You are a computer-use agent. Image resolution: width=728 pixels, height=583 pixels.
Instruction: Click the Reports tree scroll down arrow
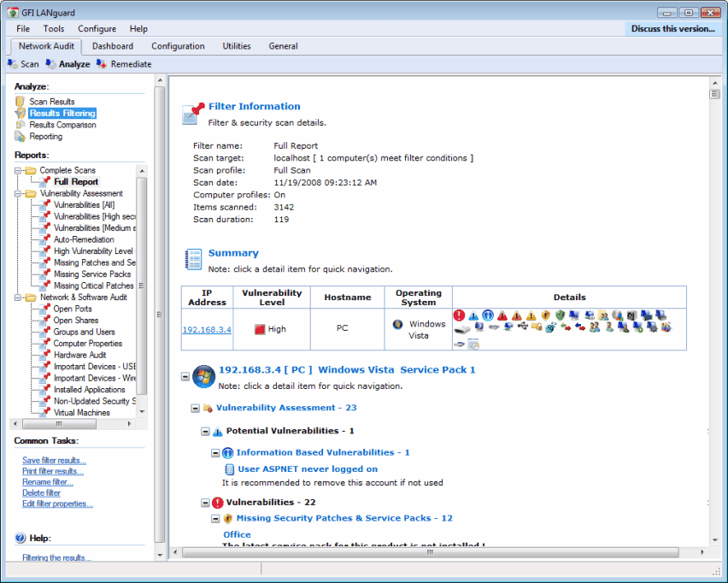(x=142, y=413)
